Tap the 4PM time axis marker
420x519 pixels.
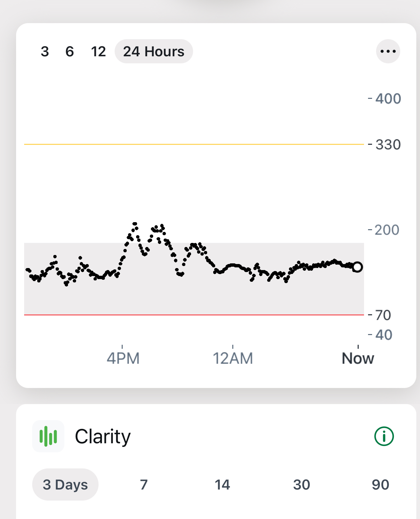coord(123,358)
